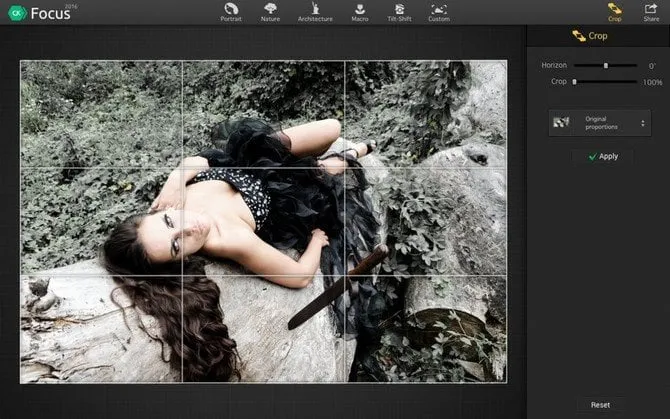Screen dimensions: 670x419
Task: Click the Crop percentage slider handle
Action: coord(574,82)
